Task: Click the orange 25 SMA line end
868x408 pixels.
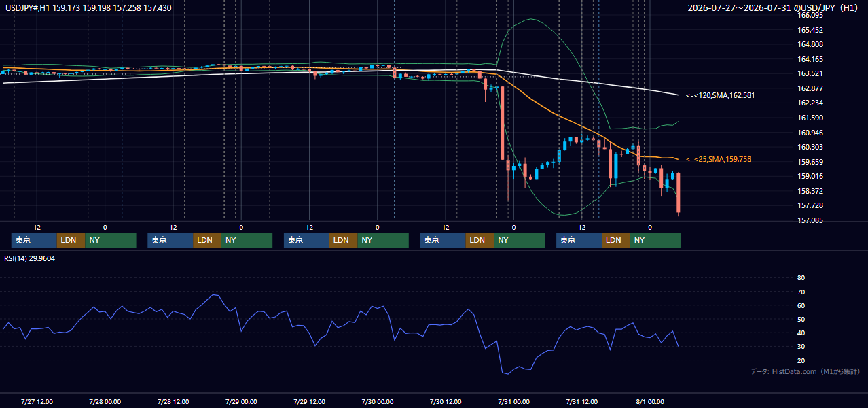Action: tap(677, 159)
